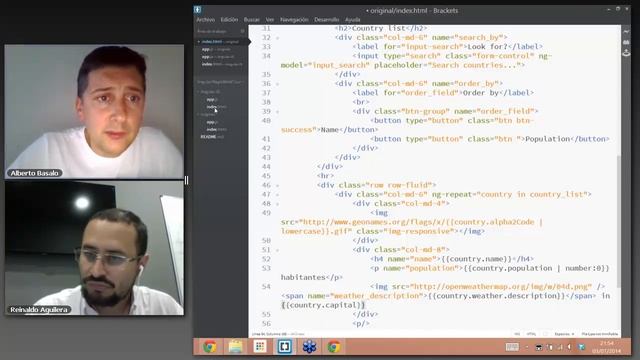
Task: Fold code at line 46
Action: (x=278, y=185)
